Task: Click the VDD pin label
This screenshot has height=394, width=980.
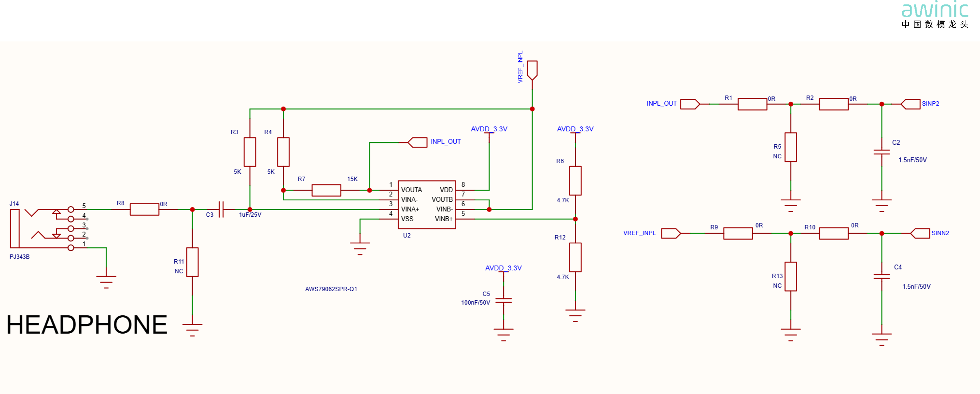Action: click(446, 190)
